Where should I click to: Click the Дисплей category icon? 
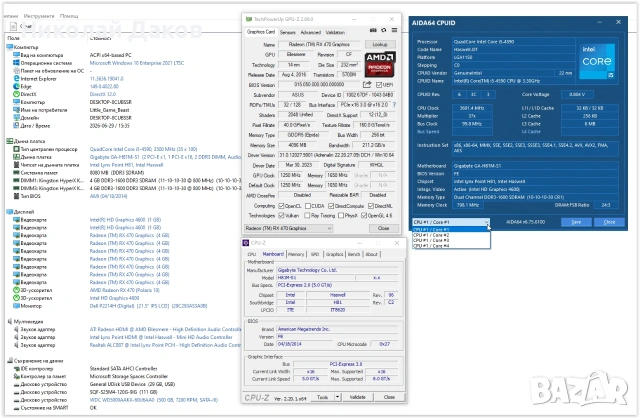click(10, 212)
